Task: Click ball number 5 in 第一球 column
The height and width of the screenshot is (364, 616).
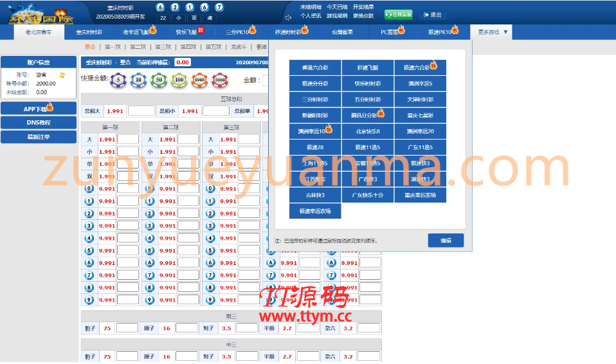Action: pyautogui.click(x=89, y=250)
